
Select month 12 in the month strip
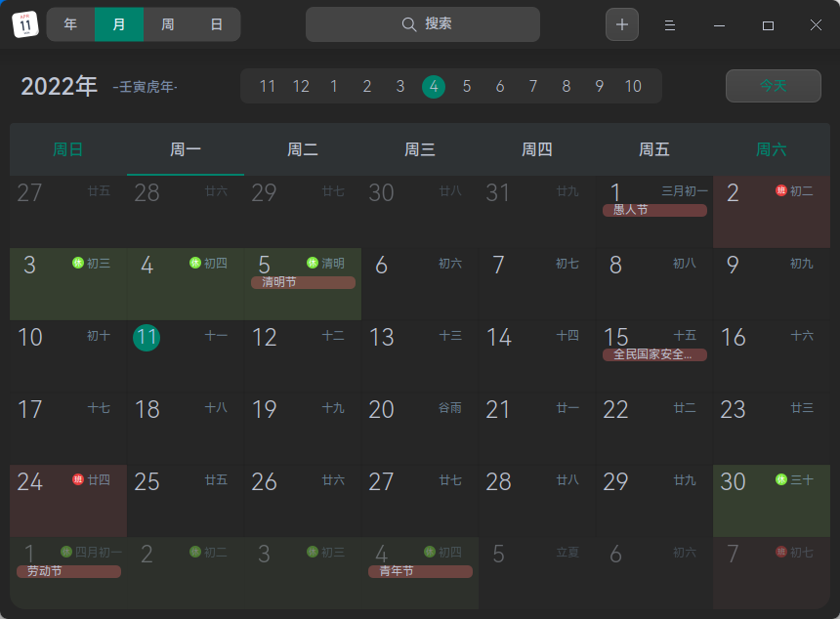(x=300, y=86)
